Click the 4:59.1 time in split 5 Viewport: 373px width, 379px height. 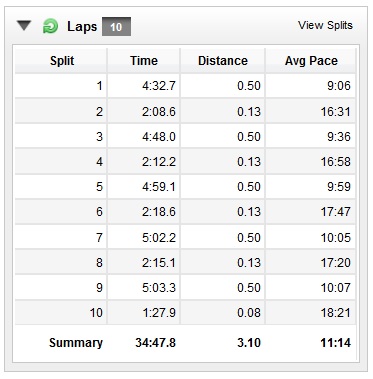pos(159,187)
